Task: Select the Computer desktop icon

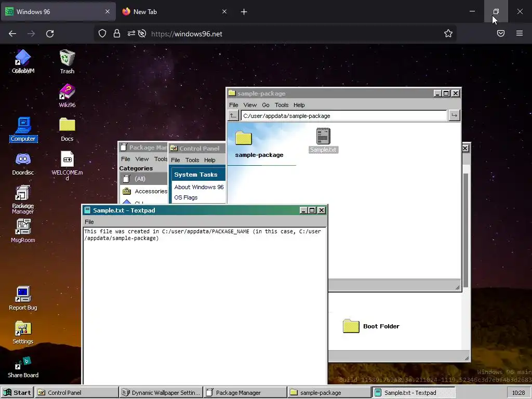Action: 23,129
